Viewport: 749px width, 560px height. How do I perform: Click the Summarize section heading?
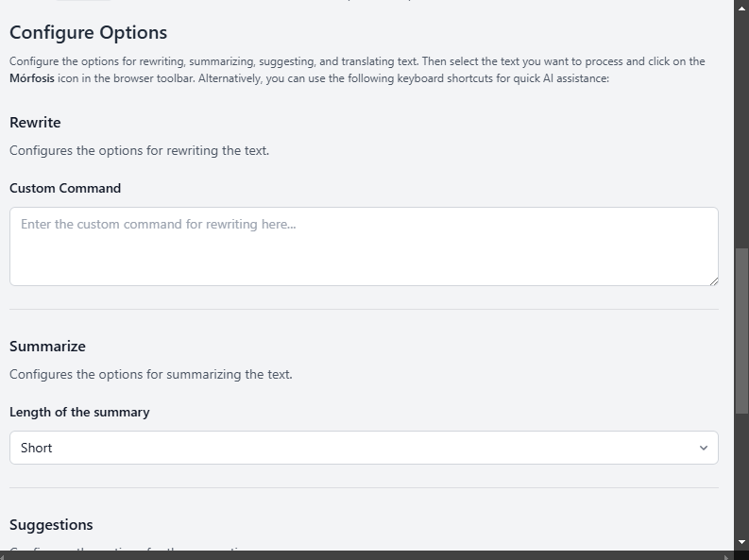pyautogui.click(x=47, y=347)
